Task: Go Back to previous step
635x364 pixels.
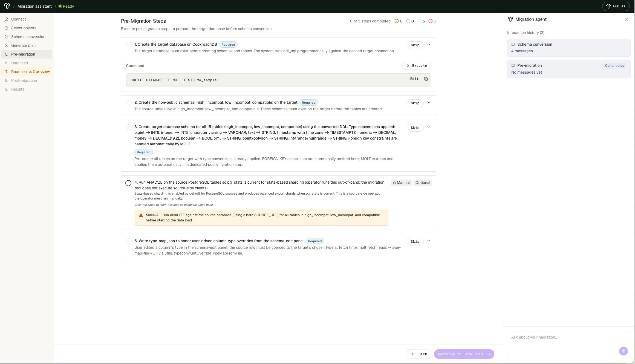Action: pyautogui.click(x=419, y=354)
